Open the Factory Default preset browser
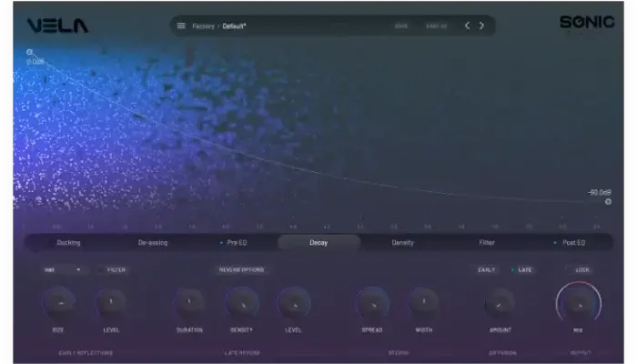 (x=219, y=25)
